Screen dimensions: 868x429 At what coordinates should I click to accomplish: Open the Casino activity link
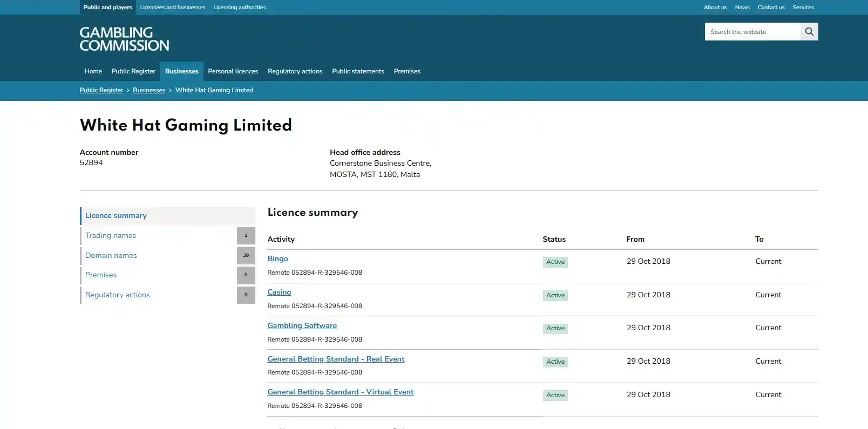coord(279,292)
